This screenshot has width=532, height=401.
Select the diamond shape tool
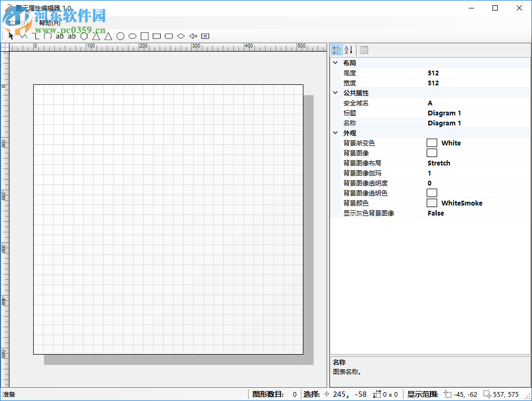(181, 36)
